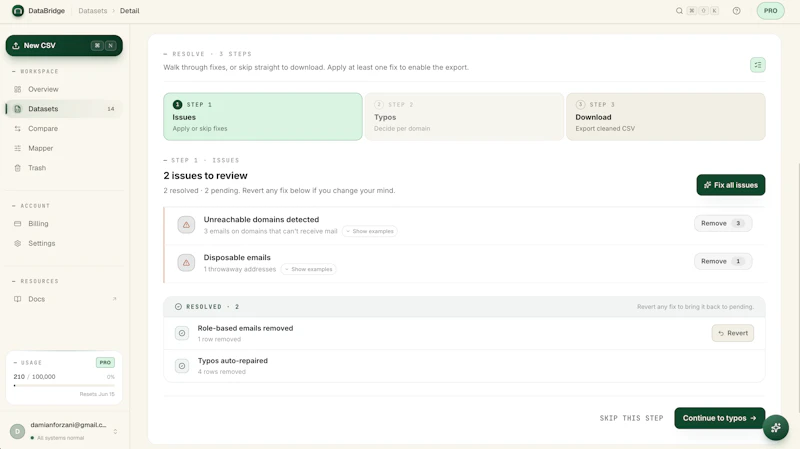Click the Docs book icon
The image size is (800, 449).
pos(18,299)
